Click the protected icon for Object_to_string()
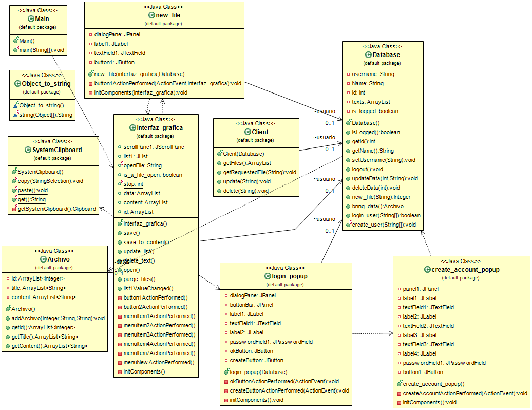This screenshot has width=532, height=410. click(x=15, y=105)
